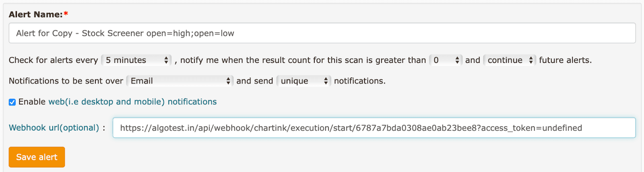Image resolution: width=644 pixels, height=172 pixels.
Task: Click the 'Notifications to be sent over' text
Action: tap(66, 81)
